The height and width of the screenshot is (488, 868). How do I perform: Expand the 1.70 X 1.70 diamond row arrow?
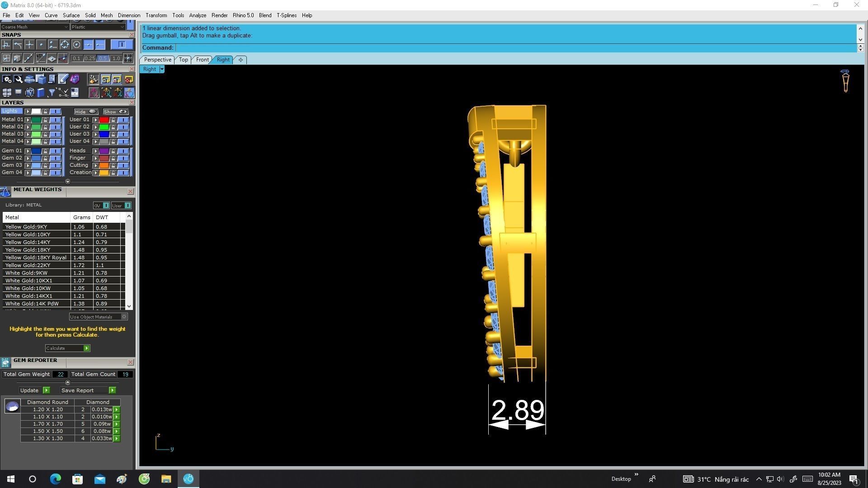117,424
